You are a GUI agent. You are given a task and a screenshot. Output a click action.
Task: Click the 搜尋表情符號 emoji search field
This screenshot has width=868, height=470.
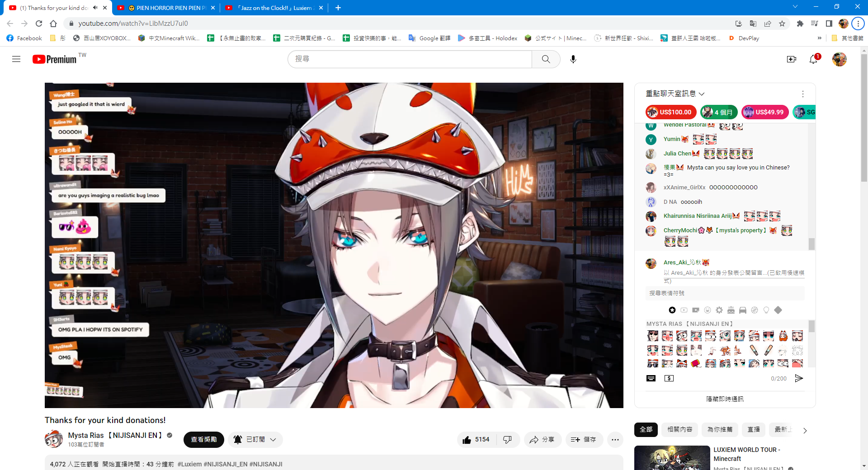pos(725,293)
